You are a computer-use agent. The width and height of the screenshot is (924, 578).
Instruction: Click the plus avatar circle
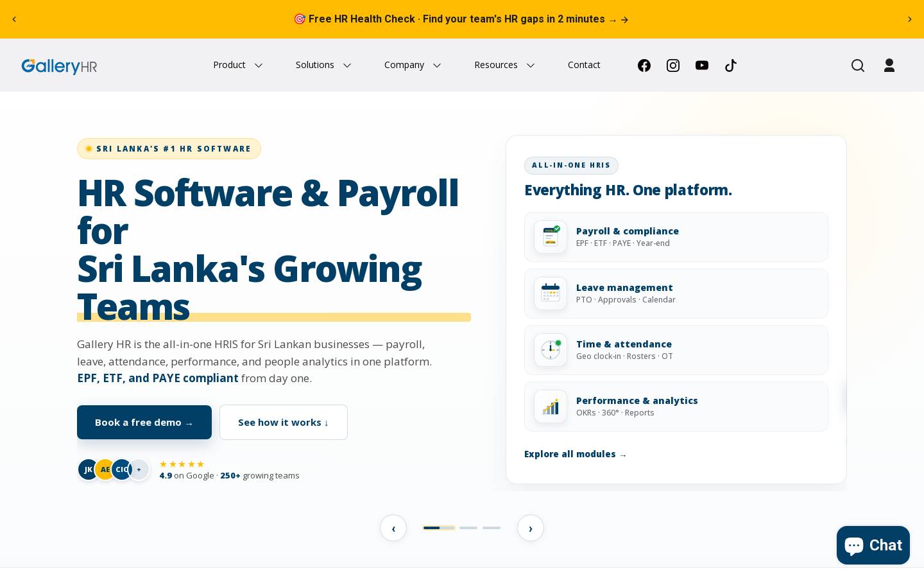(x=139, y=469)
